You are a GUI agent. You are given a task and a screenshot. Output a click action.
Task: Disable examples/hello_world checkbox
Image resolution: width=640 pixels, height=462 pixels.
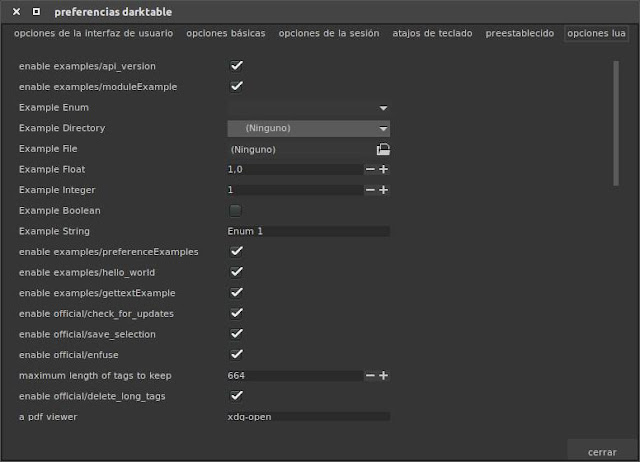tap(236, 272)
